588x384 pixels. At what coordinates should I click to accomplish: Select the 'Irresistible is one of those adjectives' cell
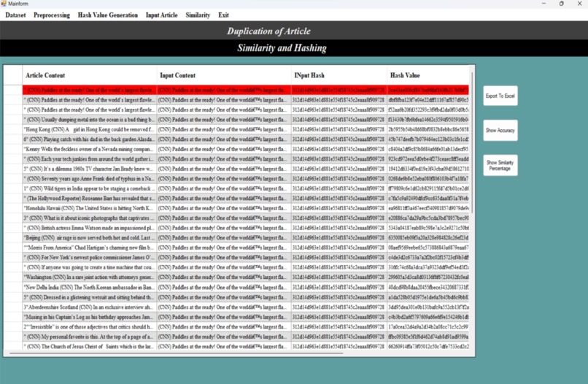(89, 326)
